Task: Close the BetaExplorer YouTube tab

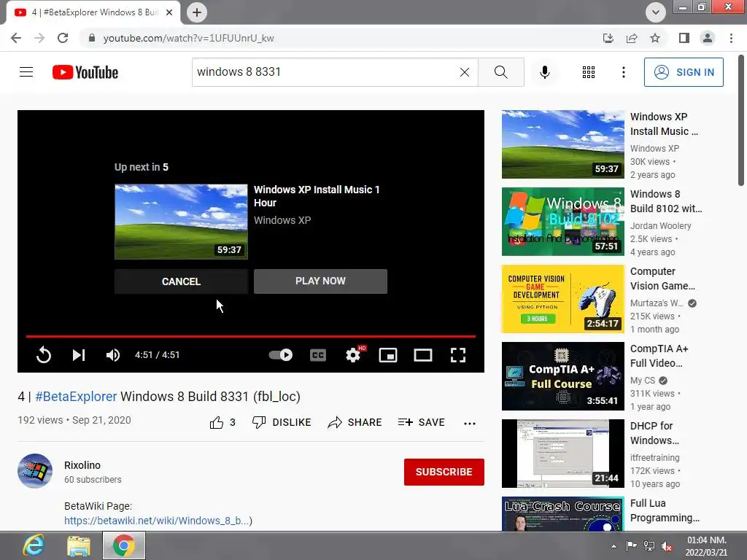Action: pos(169,12)
